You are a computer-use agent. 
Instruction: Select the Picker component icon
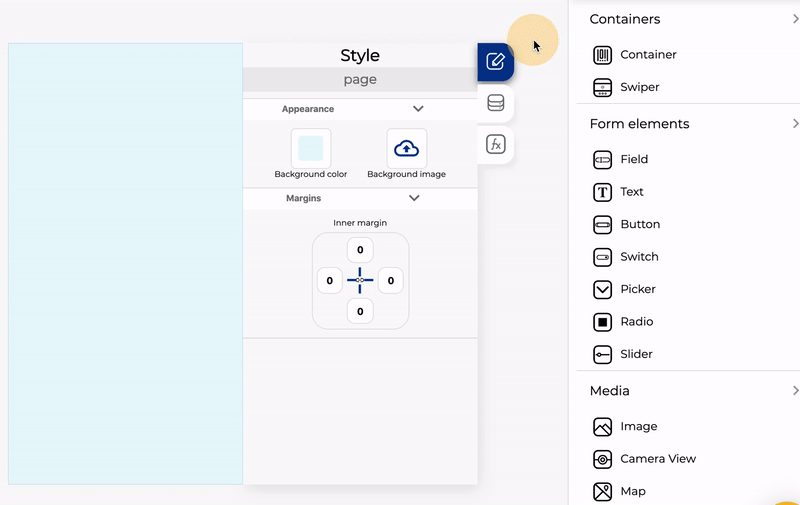click(x=603, y=290)
